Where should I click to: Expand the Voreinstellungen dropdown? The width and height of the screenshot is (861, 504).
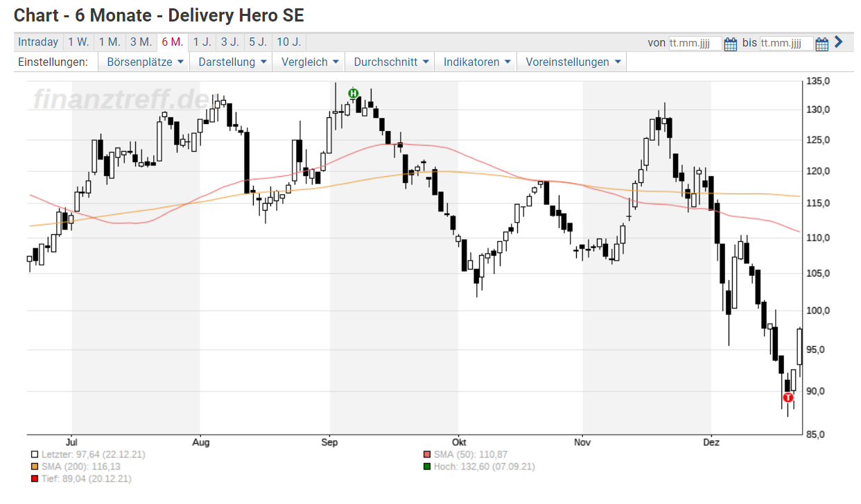point(573,62)
